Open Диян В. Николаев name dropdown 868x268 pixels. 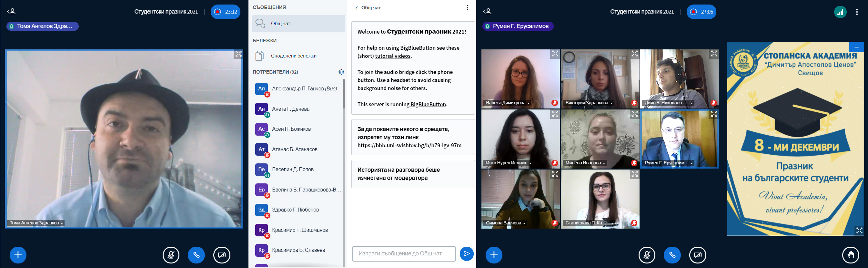point(669,103)
